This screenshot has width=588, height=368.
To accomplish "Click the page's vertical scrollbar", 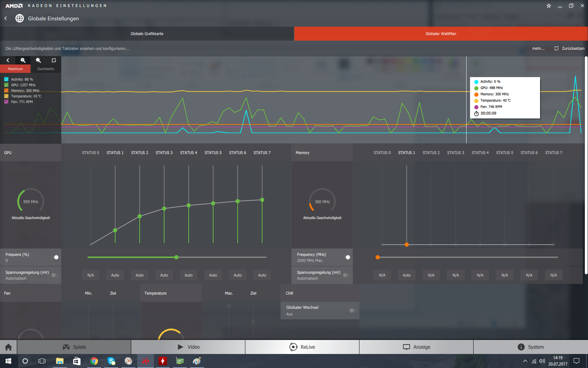I will point(586,165).
